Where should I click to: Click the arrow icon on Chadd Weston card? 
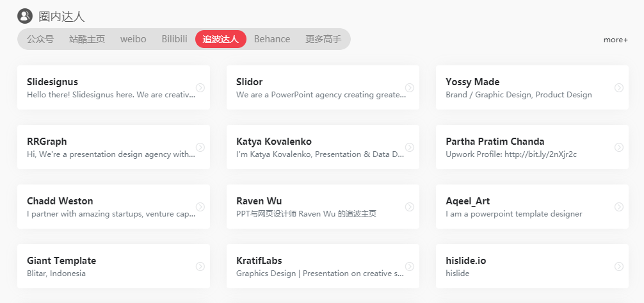click(200, 207)
